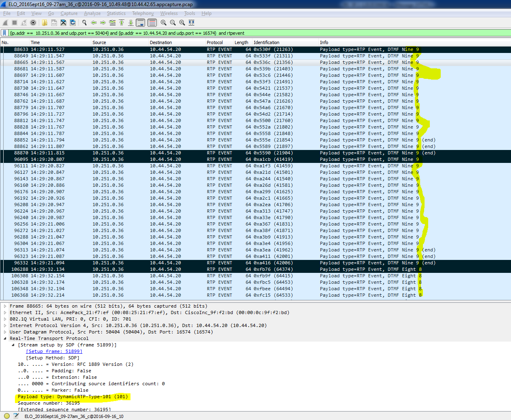Open the View menu
The image size is (511, 420).
tap(36, 13)
